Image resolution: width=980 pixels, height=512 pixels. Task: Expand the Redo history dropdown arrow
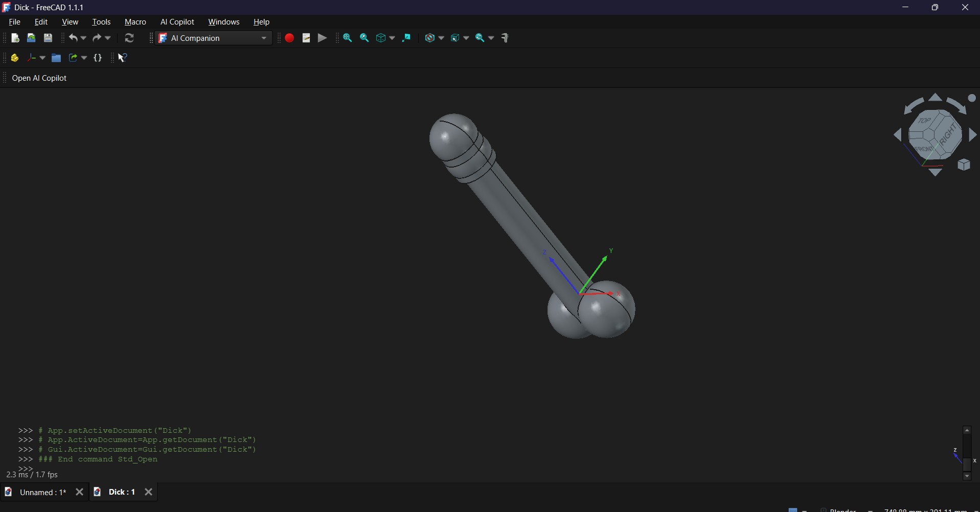click(x=108, y=38)
